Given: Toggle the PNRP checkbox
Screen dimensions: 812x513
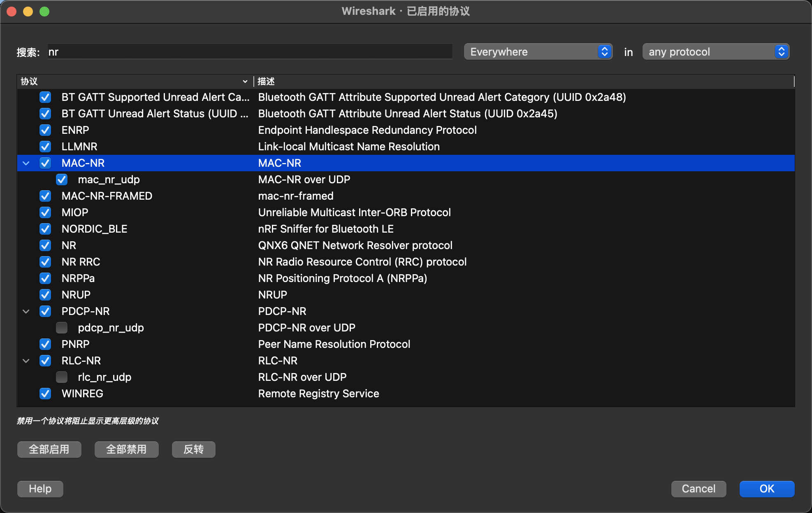Looking at the screenshot, I should (45, 344).
